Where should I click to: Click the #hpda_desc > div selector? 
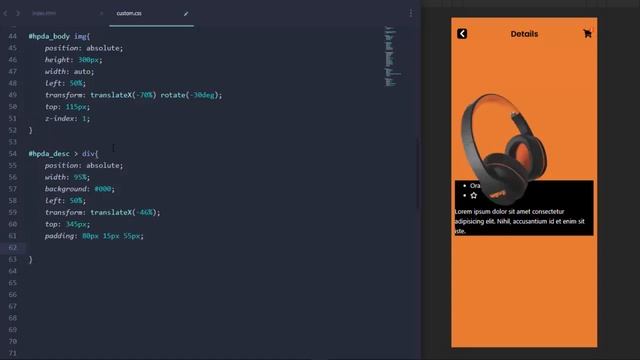[x=63, y=154]
